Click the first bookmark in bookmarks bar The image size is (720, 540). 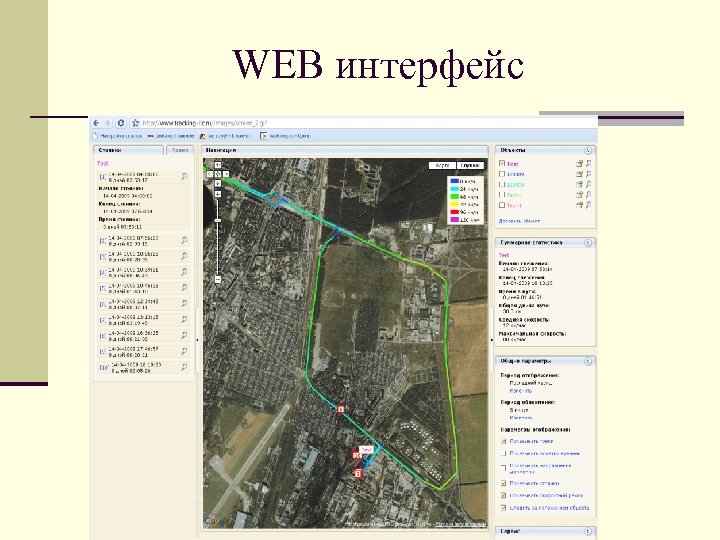coord(117,136)
